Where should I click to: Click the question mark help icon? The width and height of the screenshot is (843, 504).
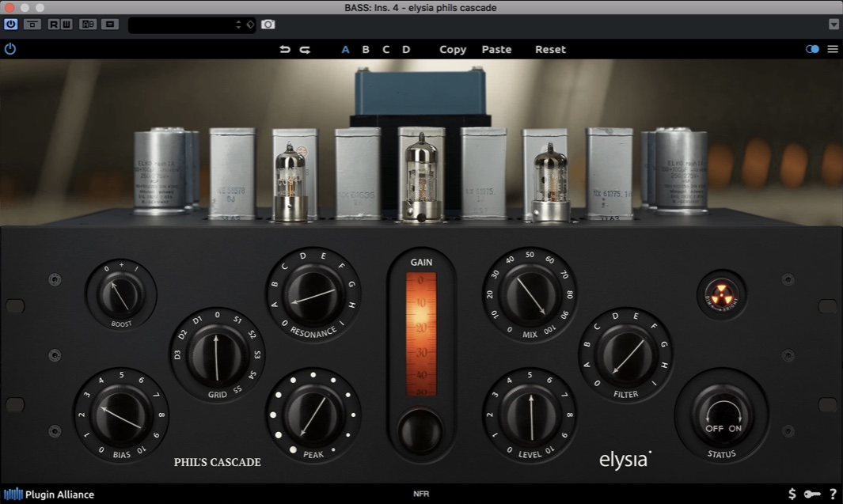point(833,494)
